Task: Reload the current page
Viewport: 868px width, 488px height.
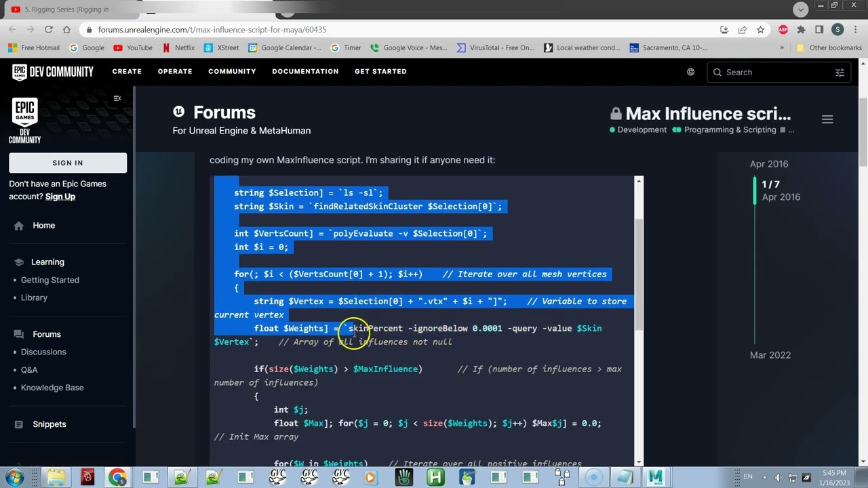Action: tap(48, 30)
